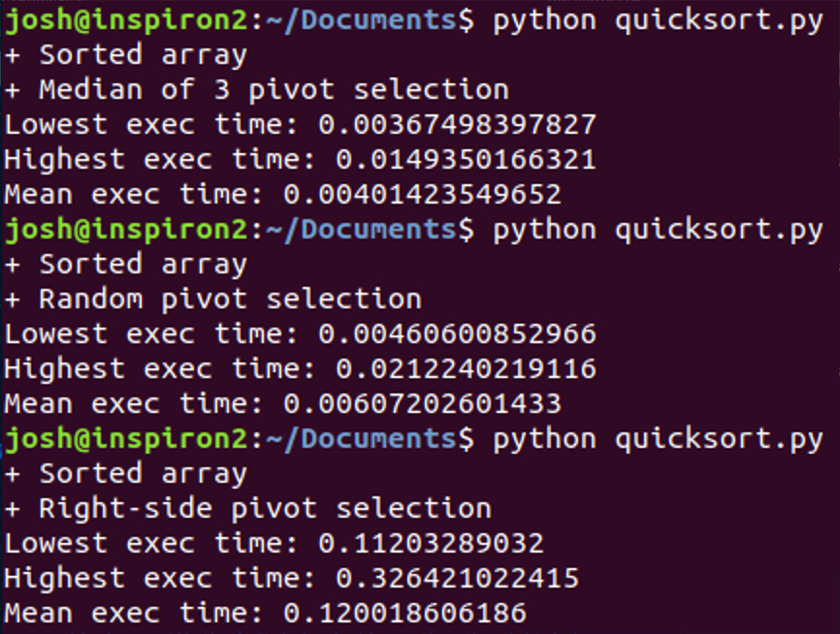Click josh@inspiron2 in the first prompt
Viewport: 840px width, 634px height.
point(125,20)
